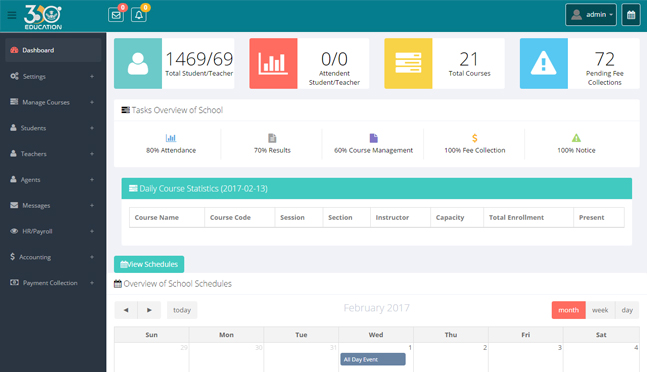Click the Agents person icon in sidebar

coord(13,179)
